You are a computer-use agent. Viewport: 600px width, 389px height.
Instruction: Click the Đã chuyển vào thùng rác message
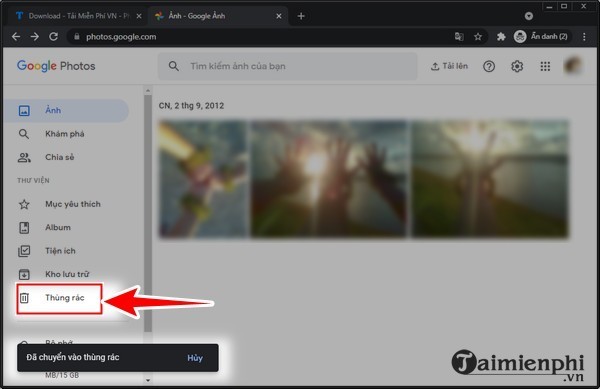pos(73,357)
